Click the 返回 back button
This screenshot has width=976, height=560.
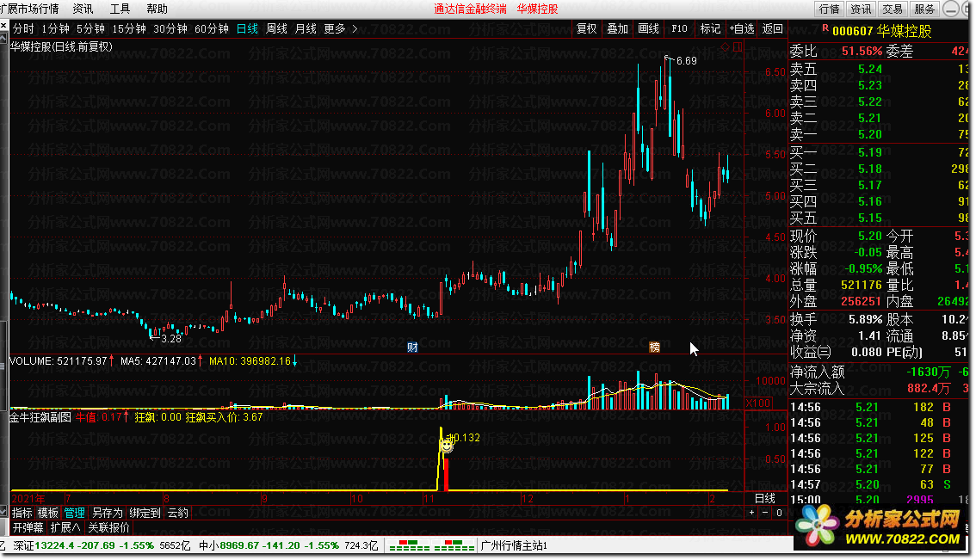tap(773, 28)
